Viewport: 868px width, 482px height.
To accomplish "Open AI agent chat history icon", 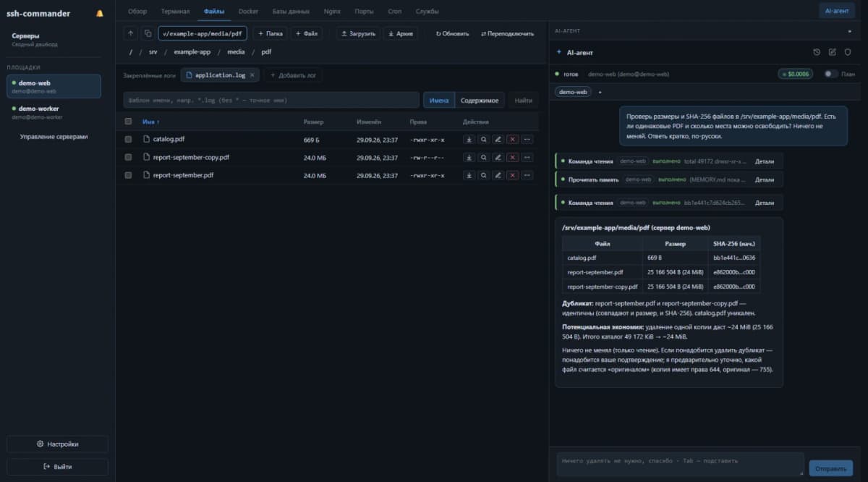I will pos(817,52).
